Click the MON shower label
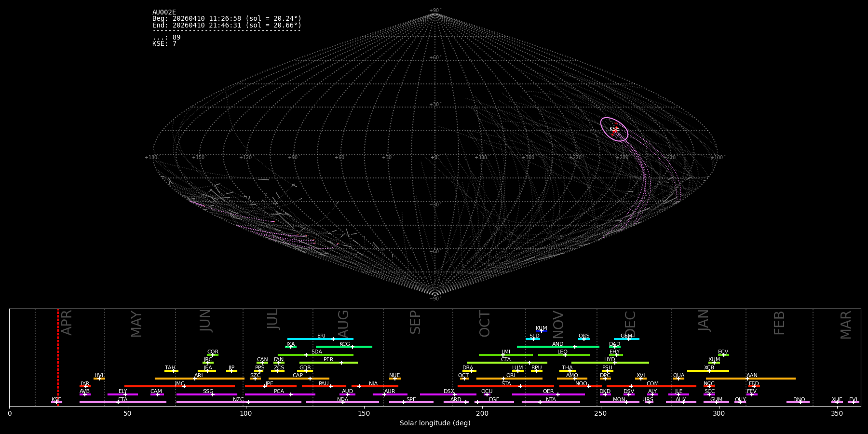Screen dimensions: 868x434 [x=619, y=400]
